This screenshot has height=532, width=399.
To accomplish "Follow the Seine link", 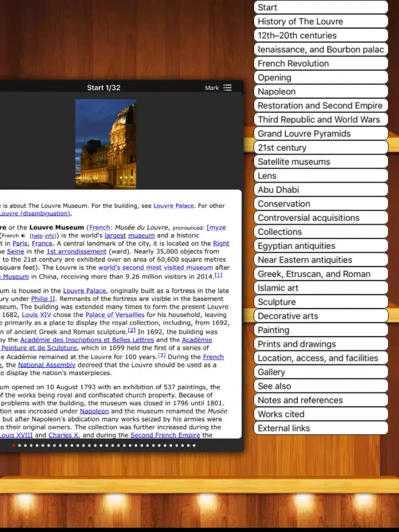I will coord(15,252).
